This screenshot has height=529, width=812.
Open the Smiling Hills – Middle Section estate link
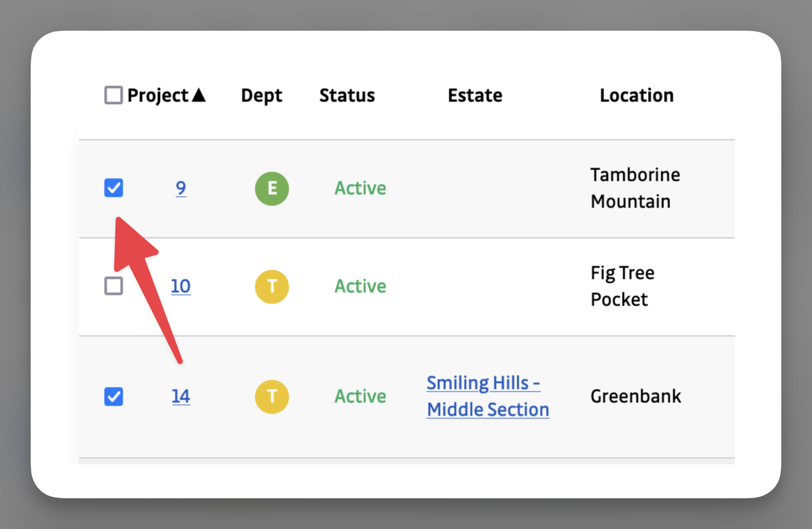(x=487, y=396)
